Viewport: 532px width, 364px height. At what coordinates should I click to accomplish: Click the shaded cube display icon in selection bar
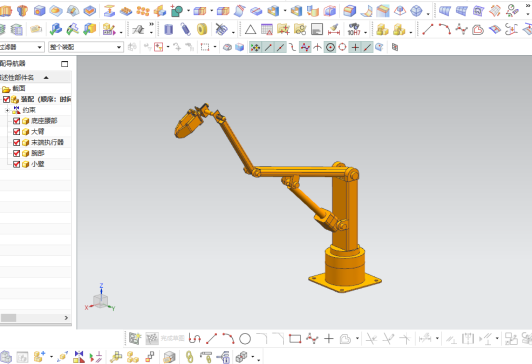[240, 47]
